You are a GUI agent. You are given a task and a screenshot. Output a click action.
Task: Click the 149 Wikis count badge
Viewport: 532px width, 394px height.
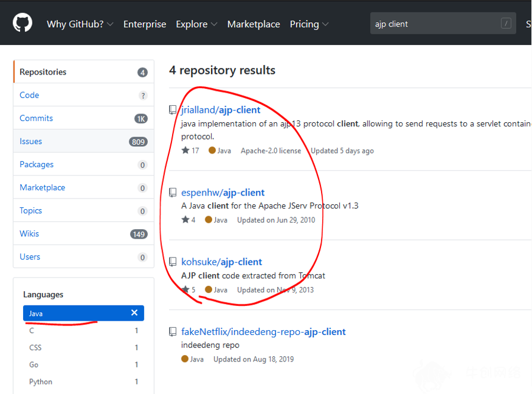[139, 234]
